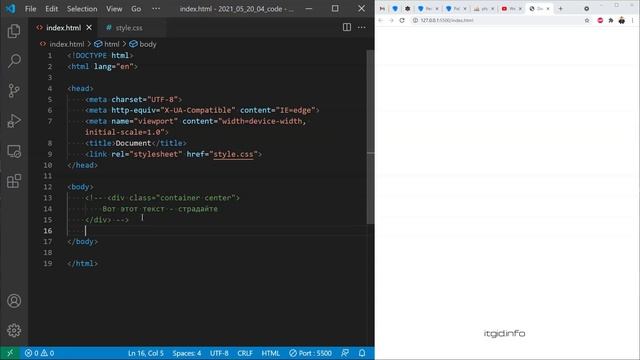
Task: Click the red adblock extension icon
Action: click(x=600, y=20)
